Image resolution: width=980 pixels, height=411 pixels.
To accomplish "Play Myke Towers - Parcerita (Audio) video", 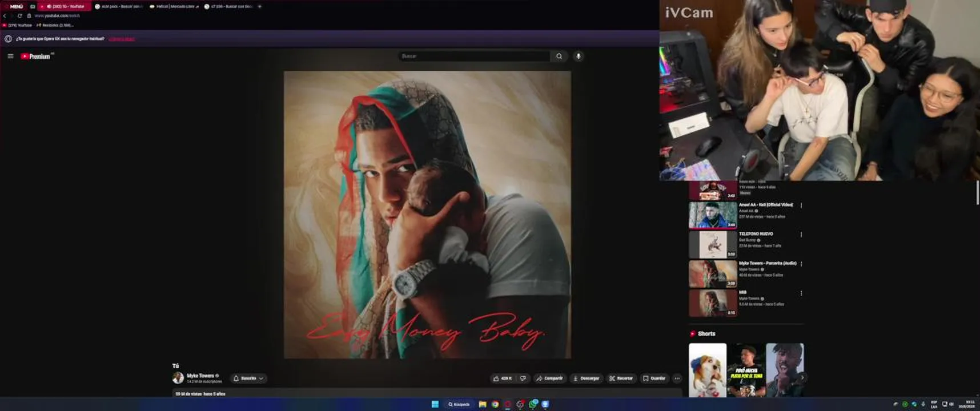I will pos(713,273).
